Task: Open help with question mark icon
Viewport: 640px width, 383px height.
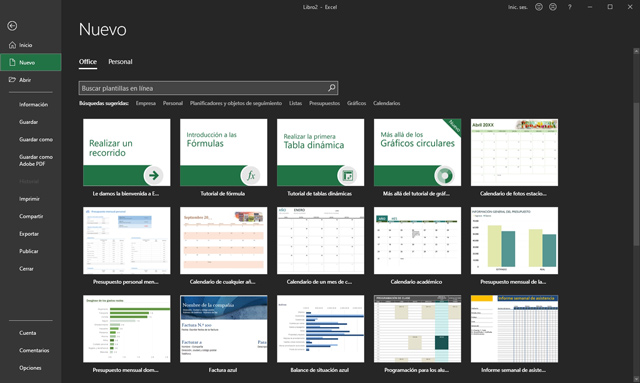Action: tap(569, 7)
